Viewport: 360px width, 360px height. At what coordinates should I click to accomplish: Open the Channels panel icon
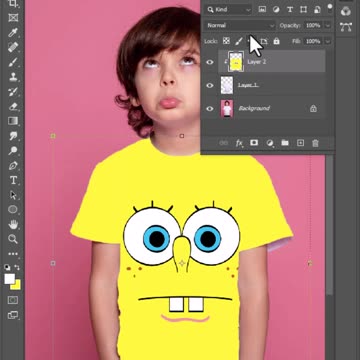pos(346,11)
